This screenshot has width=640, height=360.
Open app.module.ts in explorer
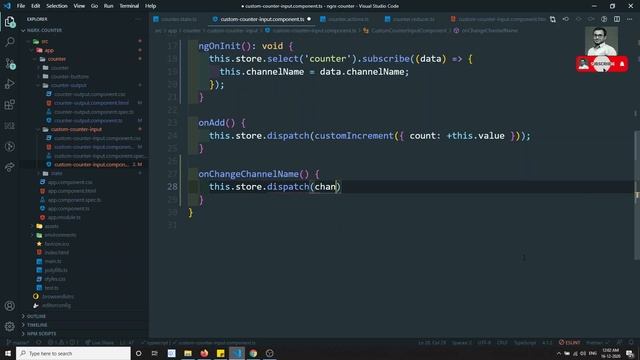(64, 218)
